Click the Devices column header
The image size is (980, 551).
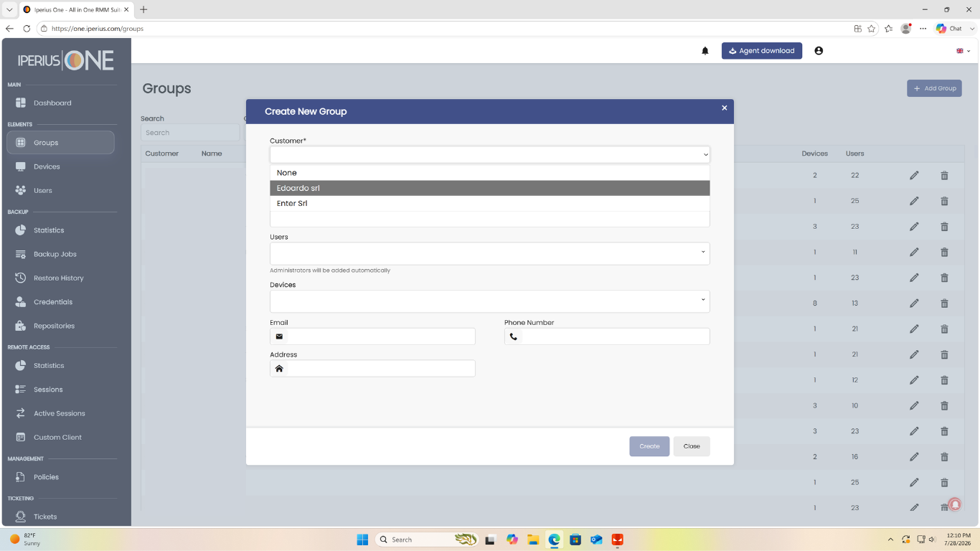coord(814,154)
